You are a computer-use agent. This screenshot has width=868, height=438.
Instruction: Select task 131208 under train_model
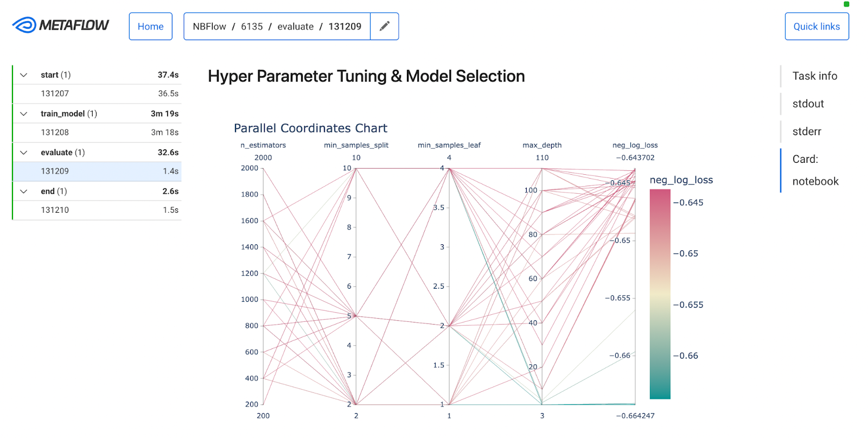tap(97, 132)
